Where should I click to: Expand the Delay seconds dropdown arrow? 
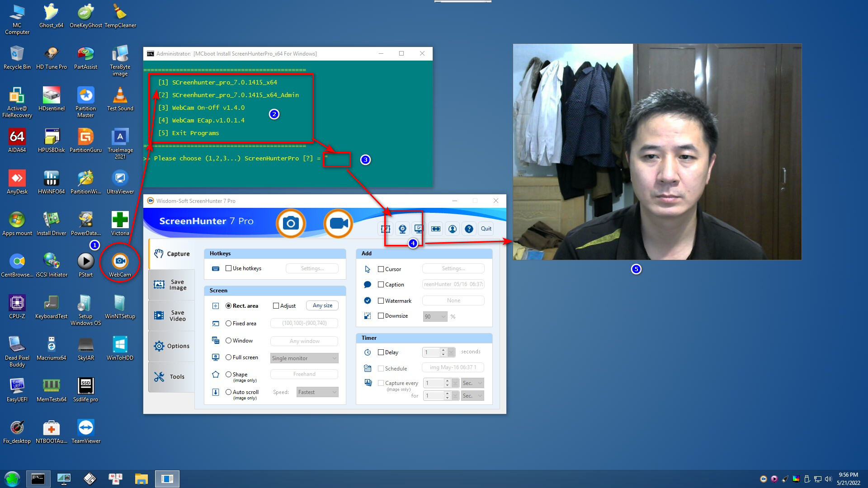click(x=451, y=352)
